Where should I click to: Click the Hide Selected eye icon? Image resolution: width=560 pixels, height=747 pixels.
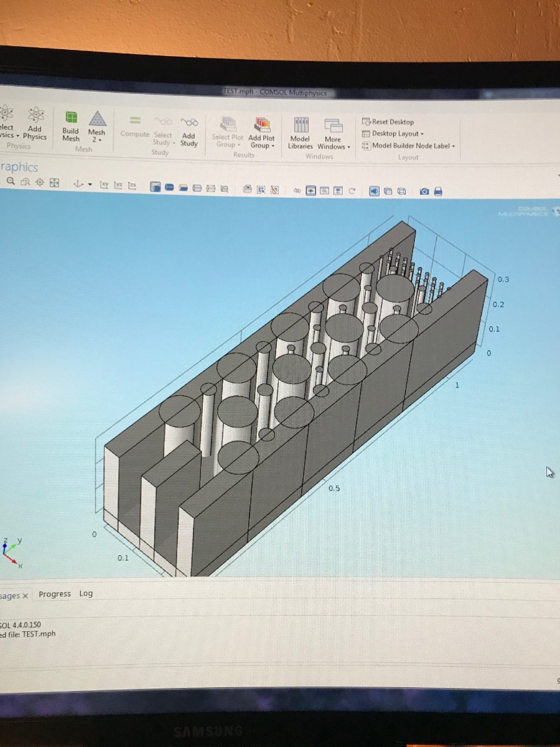coord(297,190)
